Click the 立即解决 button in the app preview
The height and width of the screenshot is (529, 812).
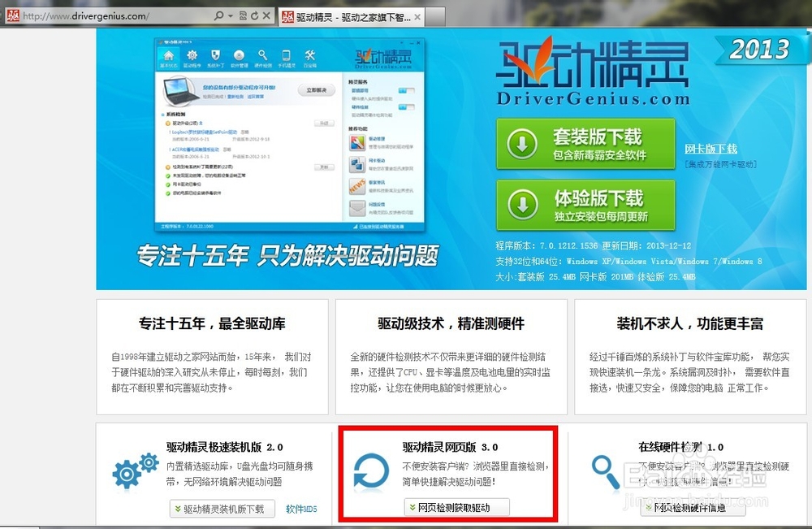click(317, 90)
